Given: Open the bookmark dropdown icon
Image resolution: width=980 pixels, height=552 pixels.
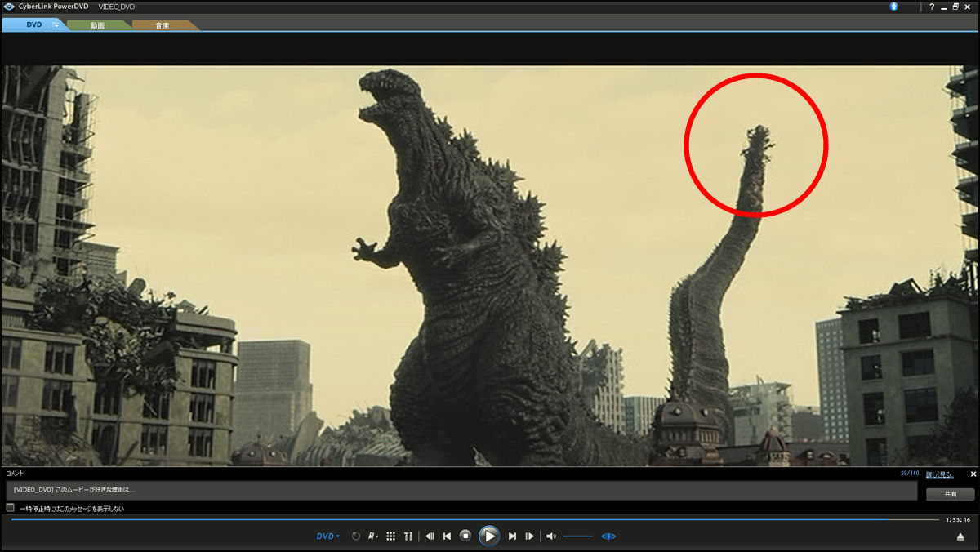Looking at the screenshot, I should pyautogui.click(x=372, y=536).
